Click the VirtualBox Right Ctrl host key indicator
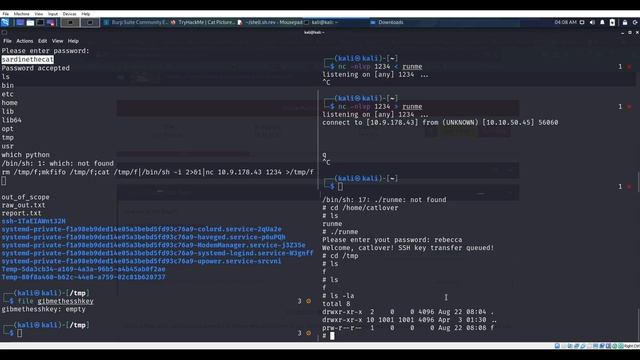 tap(631, 346)
